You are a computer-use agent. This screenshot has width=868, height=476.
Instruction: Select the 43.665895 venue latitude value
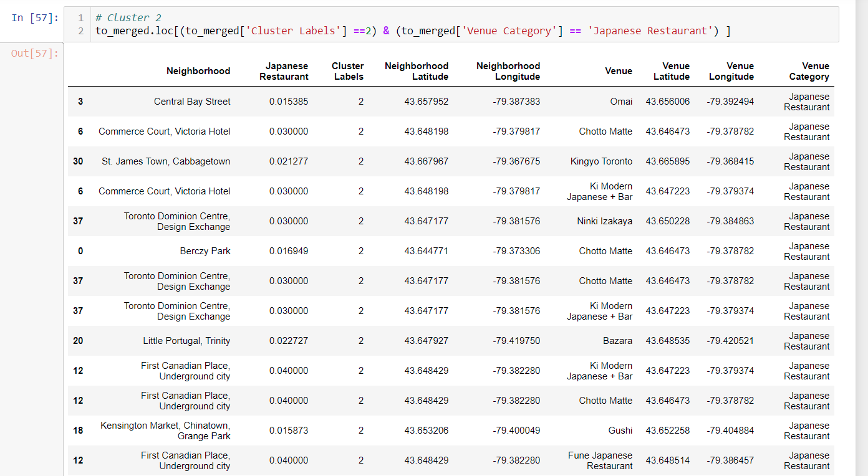tap(668, 161)
